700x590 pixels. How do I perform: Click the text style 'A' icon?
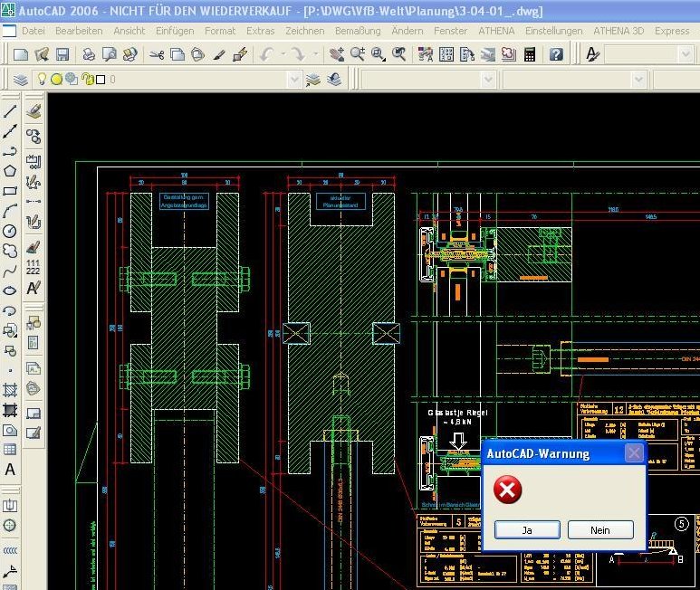[x=592, y=54]
